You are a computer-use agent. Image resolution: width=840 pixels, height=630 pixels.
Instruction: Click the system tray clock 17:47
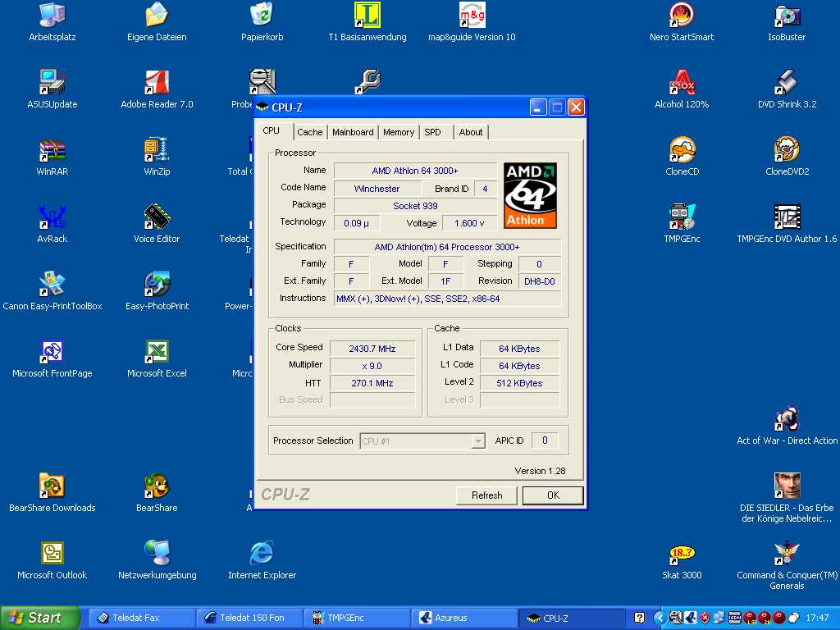coord(818,618)
